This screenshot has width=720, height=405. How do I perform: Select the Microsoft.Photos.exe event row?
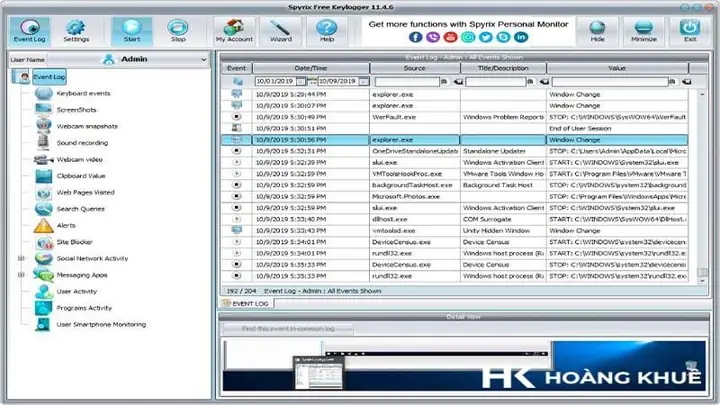tap(455, 197)
